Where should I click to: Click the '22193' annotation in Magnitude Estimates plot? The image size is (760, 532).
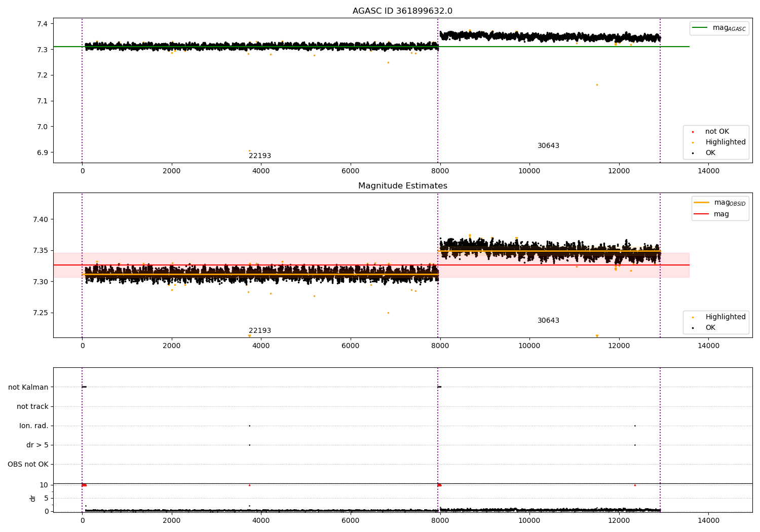click(x=260, y=331)
